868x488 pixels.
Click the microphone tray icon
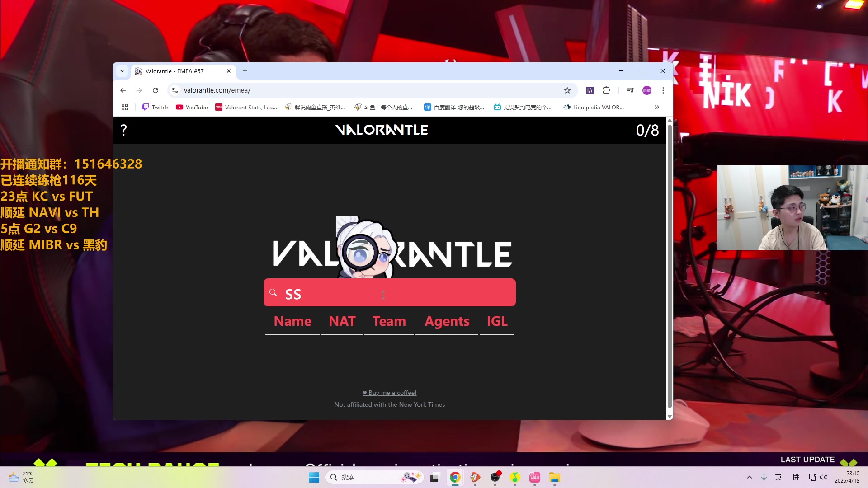pyautogui.click(x=764, y=477)
